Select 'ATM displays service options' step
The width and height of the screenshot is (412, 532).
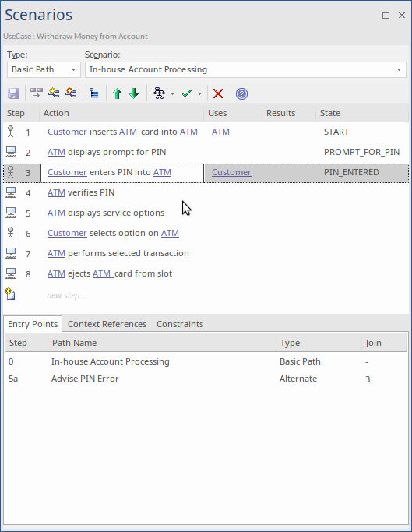pyautogui.click(x=106, y=213)
